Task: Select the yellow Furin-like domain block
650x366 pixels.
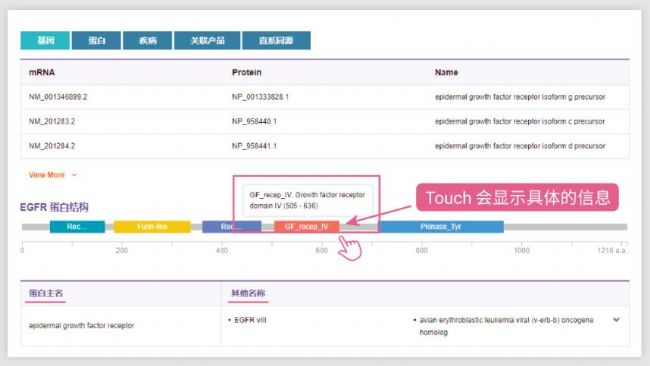Action: click(152, 227)
